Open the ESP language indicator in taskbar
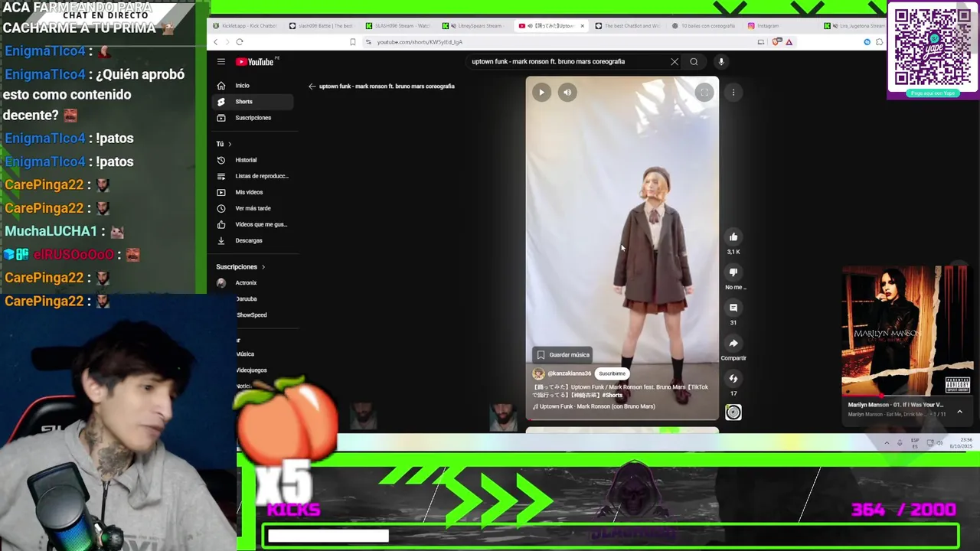980x551 pixels. [x=915, y=442]
